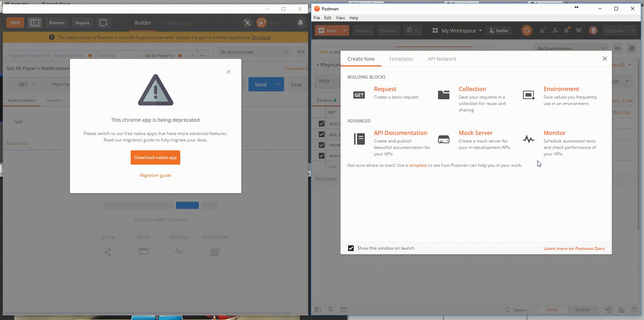
Task: Uncheck the teleno parameter row checkbox
Action: pos(322,156)
